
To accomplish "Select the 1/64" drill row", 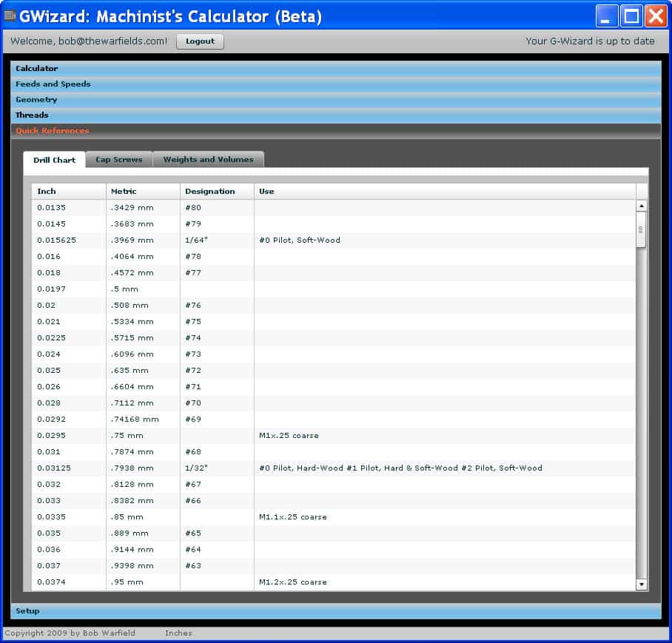I will (333, 240).
